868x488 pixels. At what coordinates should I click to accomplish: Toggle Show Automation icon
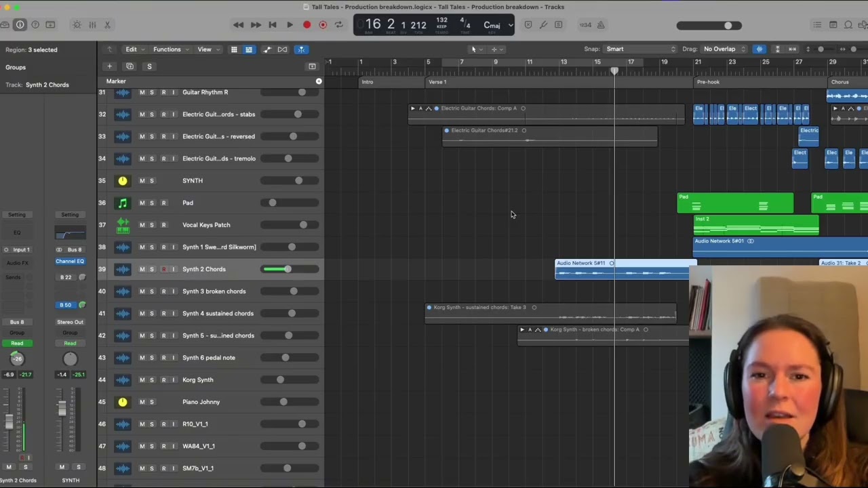tap(267, 49)
